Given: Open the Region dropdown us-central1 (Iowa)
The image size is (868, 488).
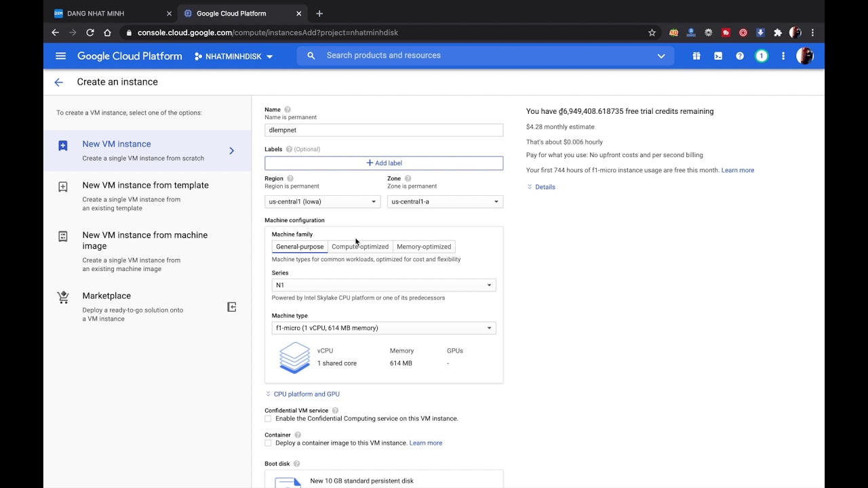Looking at the screenshot, I should (323, 201).
